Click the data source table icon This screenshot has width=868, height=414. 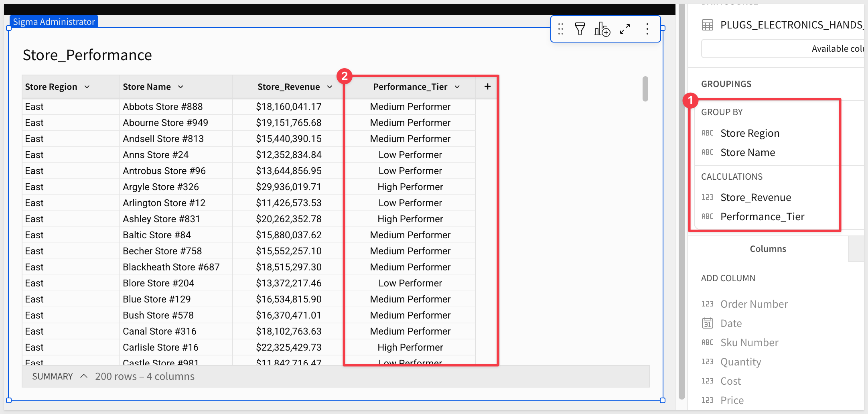tap(708, 25)
